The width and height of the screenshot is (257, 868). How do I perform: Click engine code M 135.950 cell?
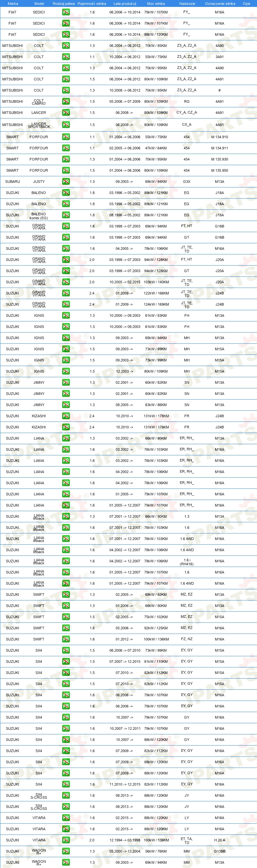coord(220,170)
